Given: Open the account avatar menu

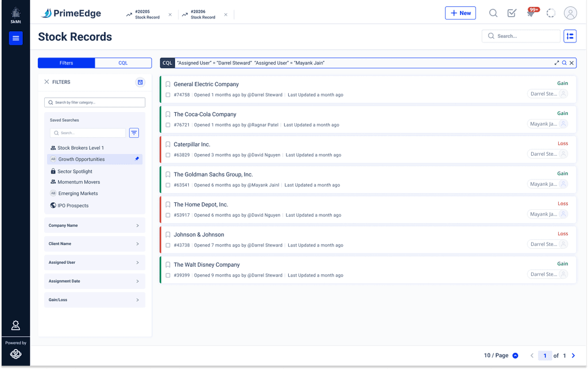Looking at the screenshot, I should [x=570, y=13].
